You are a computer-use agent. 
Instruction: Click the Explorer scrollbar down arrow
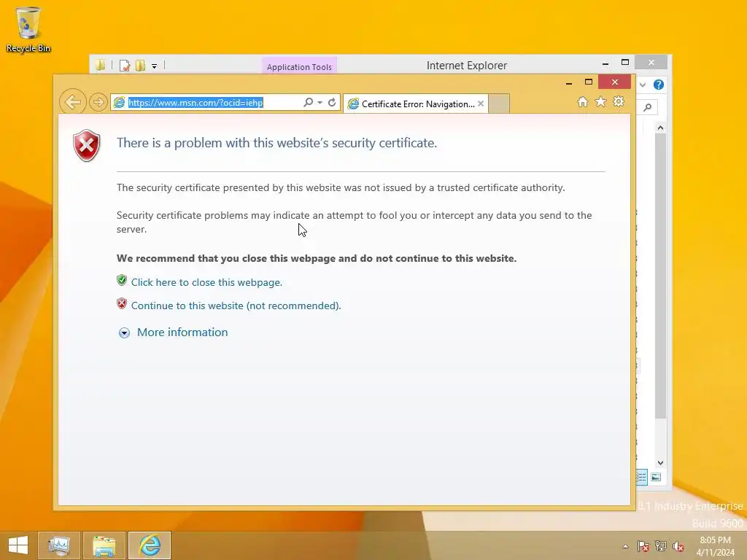click(x=660, y=462)
